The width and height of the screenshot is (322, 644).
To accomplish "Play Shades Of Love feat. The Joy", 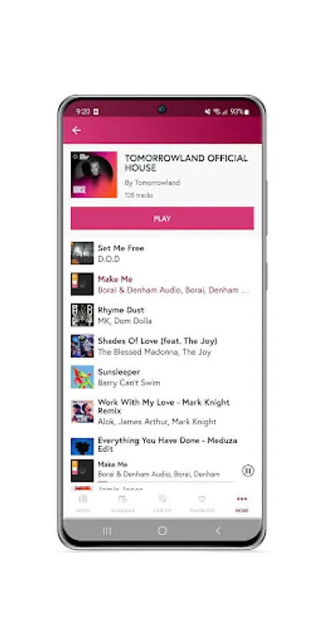I will point(162,346).
